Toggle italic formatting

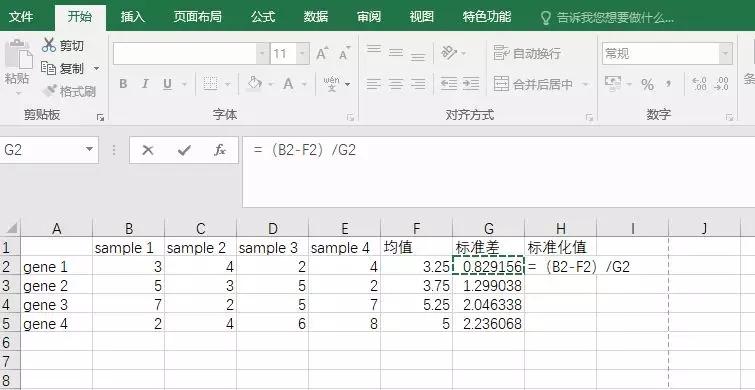[144, 84]
